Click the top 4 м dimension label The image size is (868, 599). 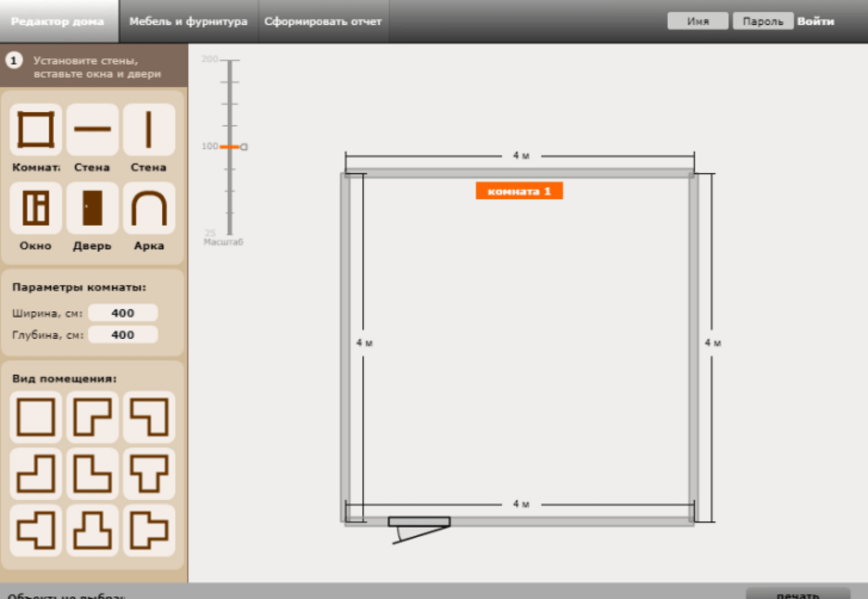[x=521, y=155]
